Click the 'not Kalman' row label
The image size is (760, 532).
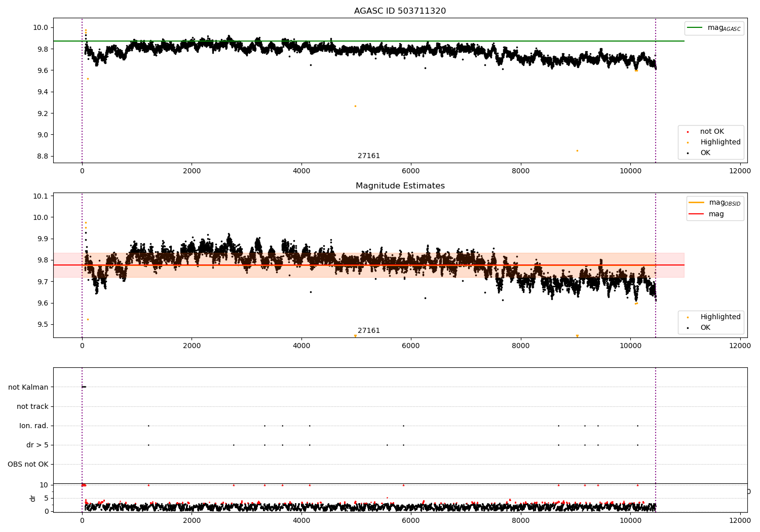28,387
